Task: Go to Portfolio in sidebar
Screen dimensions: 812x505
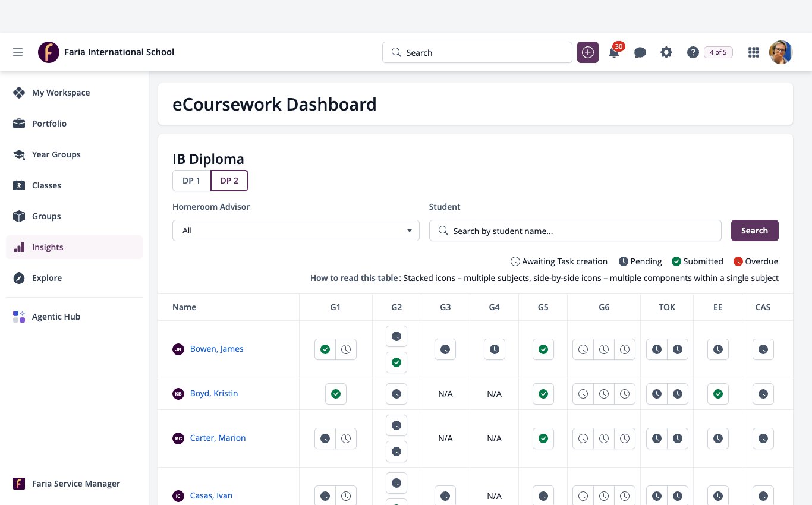Action: [74, 124]
